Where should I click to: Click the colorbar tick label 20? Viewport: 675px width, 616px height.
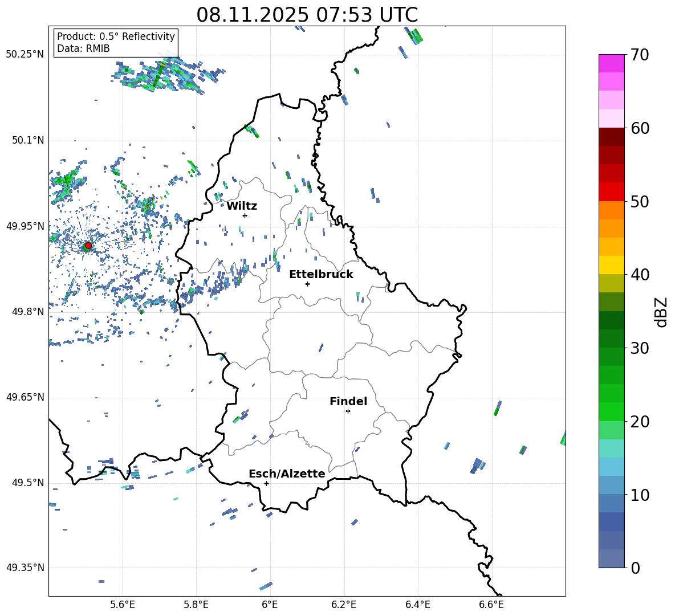pos(640,422)
